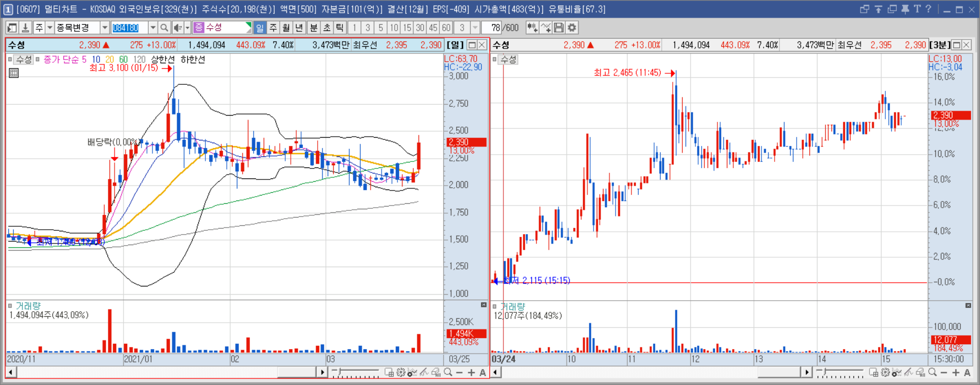Select the 월 (monthly) period button
980x385 pixels.
[286, 28]
